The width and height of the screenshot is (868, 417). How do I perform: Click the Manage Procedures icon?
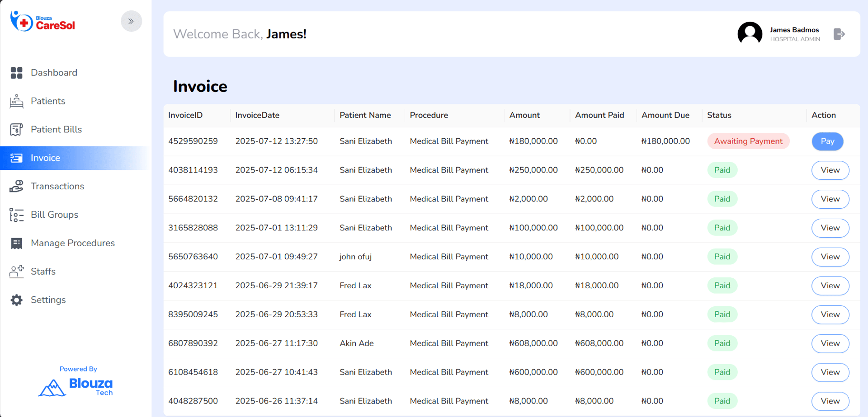tap(17, 243)
